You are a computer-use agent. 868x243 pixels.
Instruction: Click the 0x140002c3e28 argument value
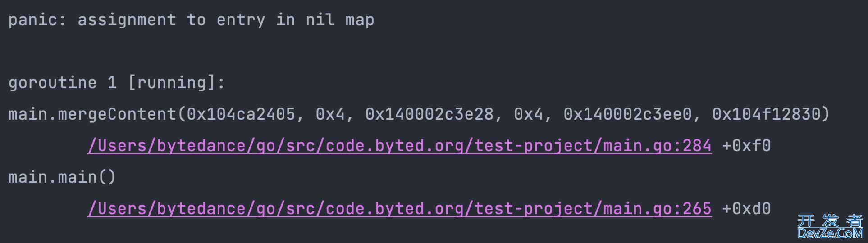[x=429, y=114]
